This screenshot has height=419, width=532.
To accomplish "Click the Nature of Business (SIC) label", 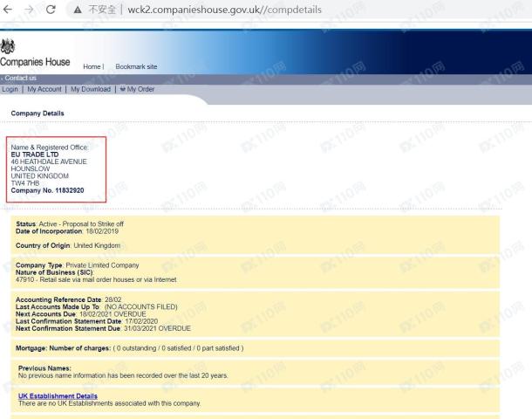I will pos(54,272).
